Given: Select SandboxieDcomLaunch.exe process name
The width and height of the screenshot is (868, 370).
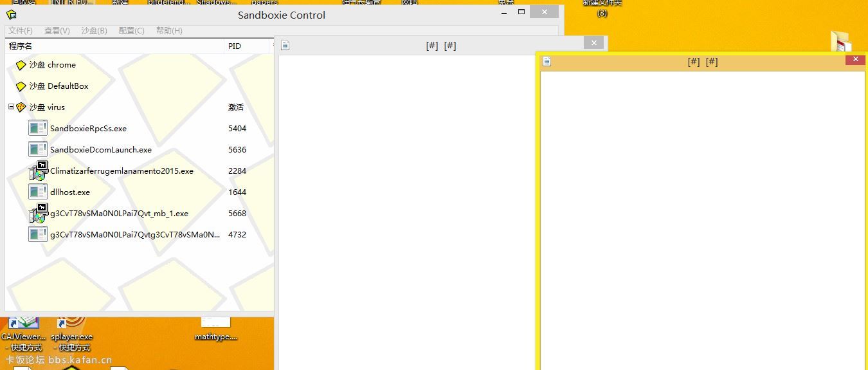Looking at the screenshot, I should coord(101,150).
